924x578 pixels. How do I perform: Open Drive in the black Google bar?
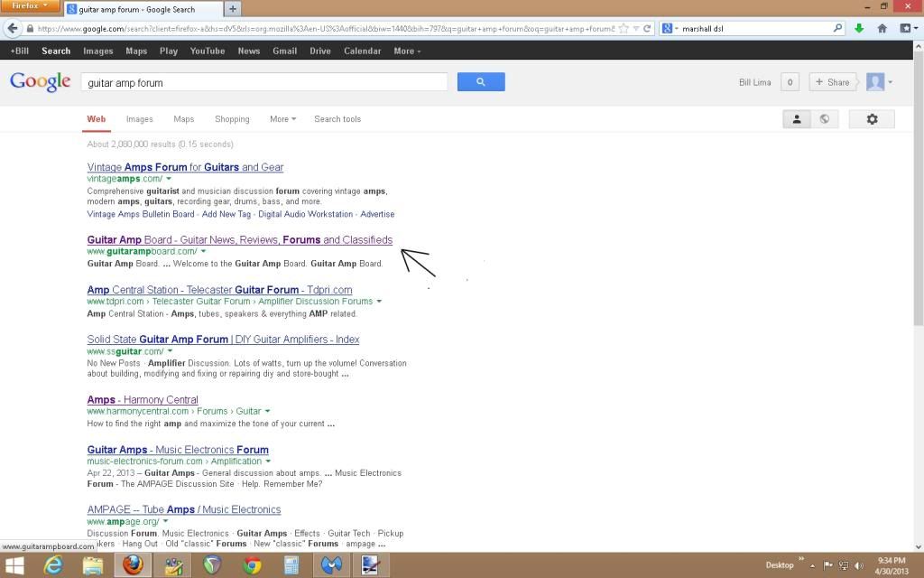pyautogui.click(x=320, y=51)
